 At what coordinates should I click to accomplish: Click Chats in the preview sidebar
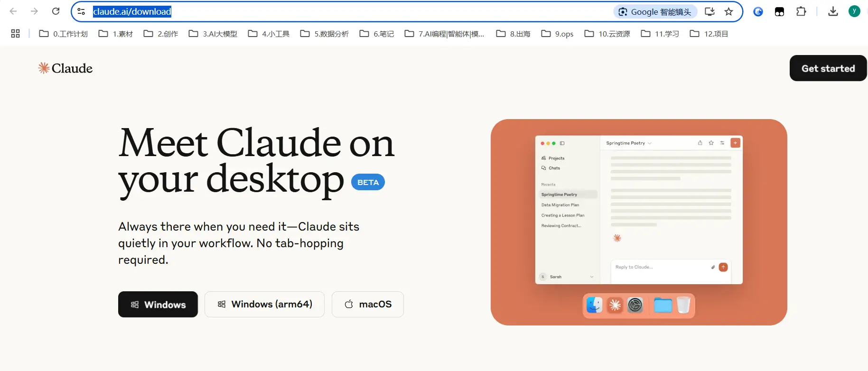[x=551, y=168]
